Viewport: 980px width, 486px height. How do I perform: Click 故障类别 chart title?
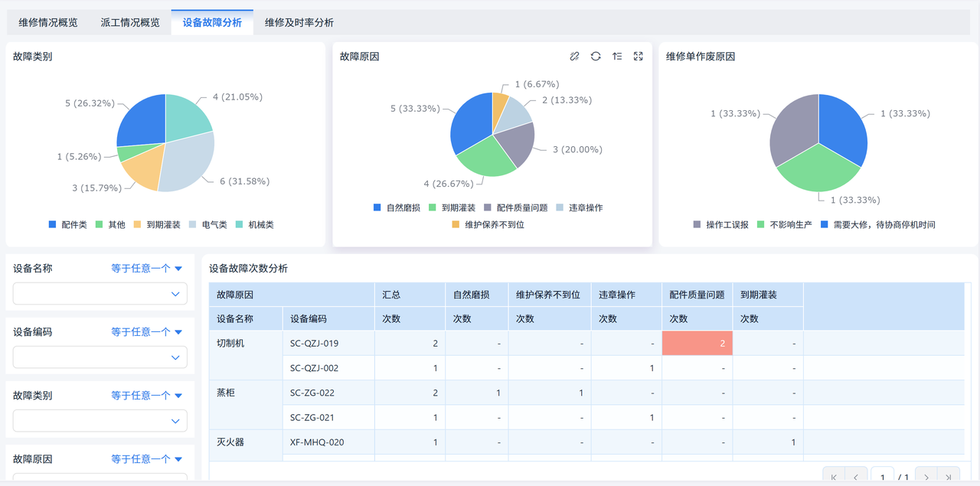click(32, 57)
